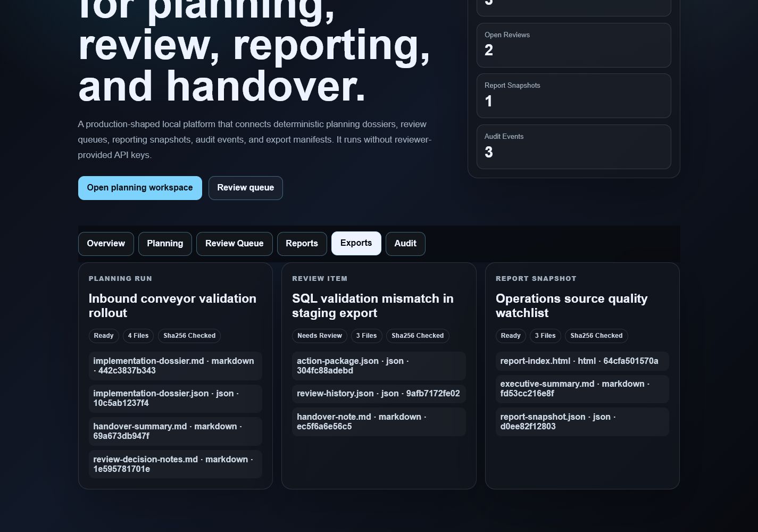Select the report-index.html file row
Screen dimensions: 758x532
tap(582, 361)
